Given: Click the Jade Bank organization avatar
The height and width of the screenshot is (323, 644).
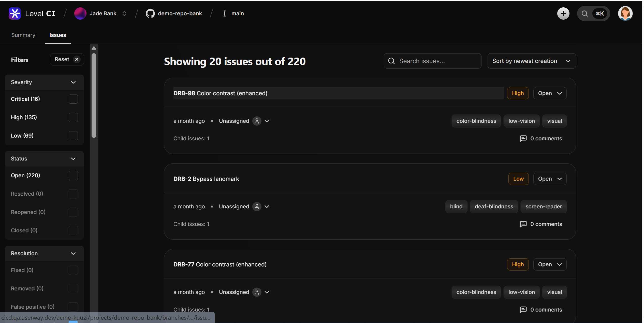Looking at the screenshot, I should (x=80, y=14).
